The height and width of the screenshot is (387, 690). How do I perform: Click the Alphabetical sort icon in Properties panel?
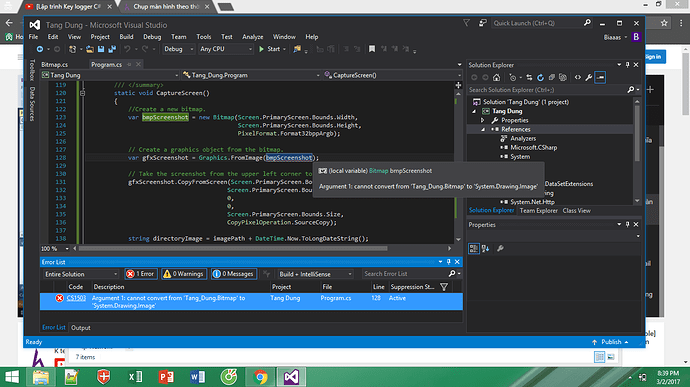[x=485, y=249]
